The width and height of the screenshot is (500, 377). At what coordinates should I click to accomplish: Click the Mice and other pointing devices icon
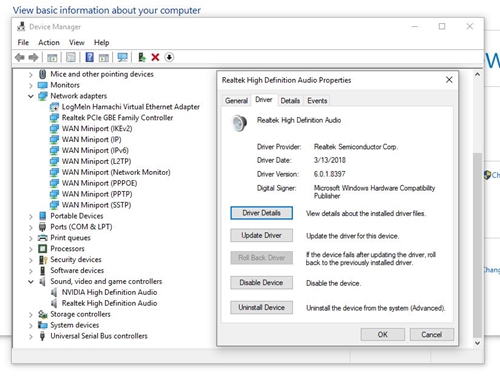pos(42,74)
